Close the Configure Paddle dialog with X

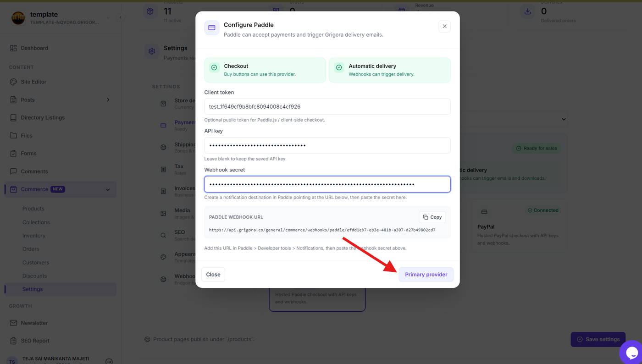click(x=444, y=27)
